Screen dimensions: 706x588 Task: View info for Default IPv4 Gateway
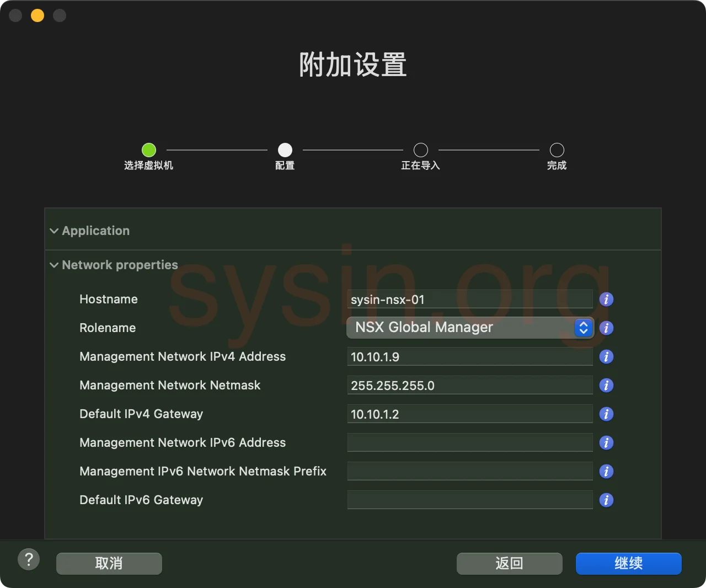606,414
